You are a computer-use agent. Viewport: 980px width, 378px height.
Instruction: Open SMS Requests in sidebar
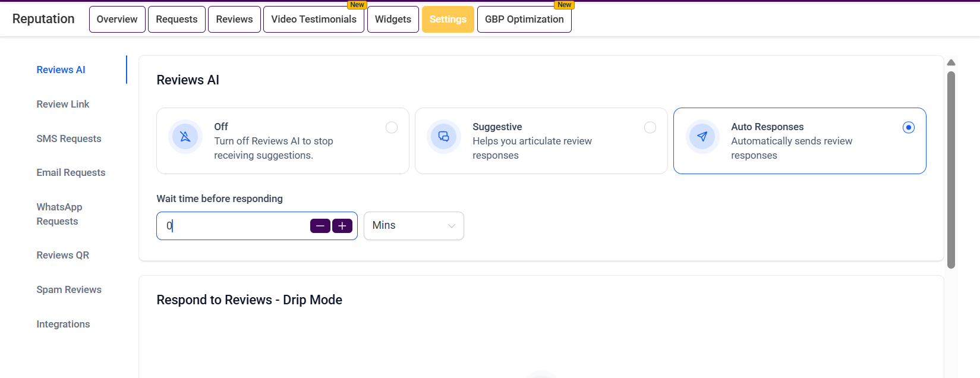point(69,138)
